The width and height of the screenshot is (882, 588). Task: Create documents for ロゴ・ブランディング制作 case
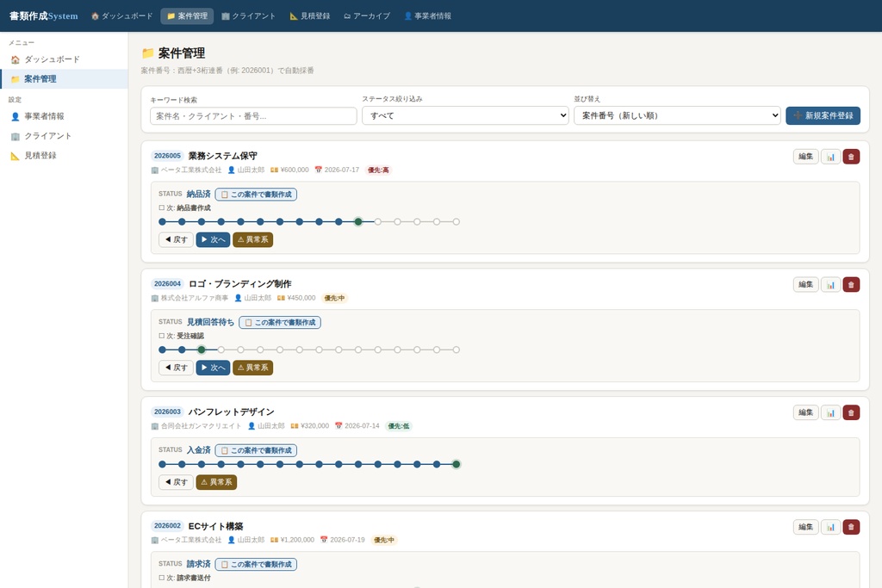point(280,322)
